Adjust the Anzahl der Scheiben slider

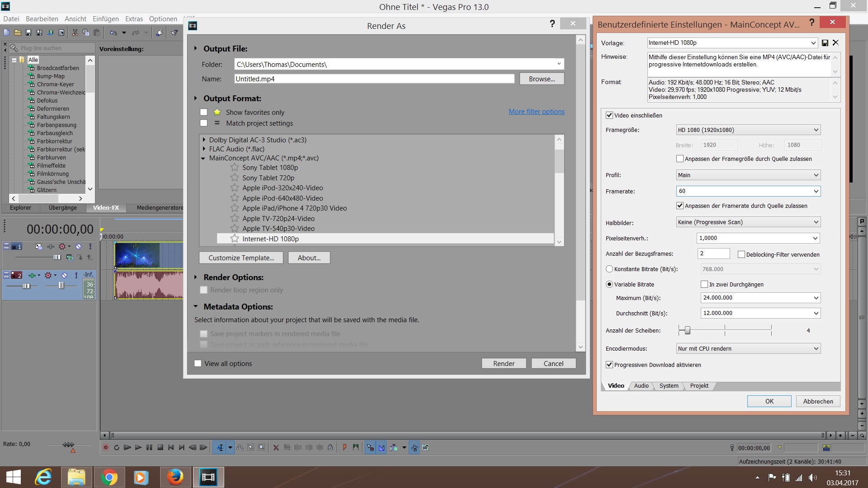pyautogui.click(x=687, y=330)
